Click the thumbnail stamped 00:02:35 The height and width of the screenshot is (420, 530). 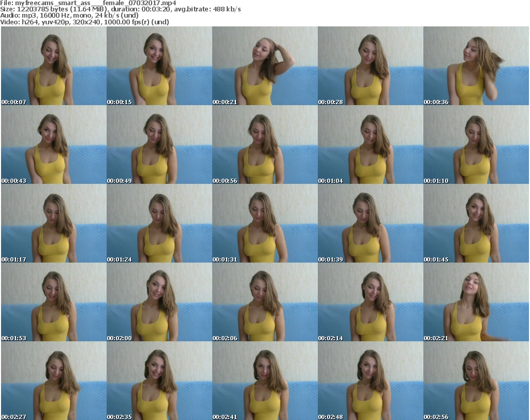pos(159,381)
